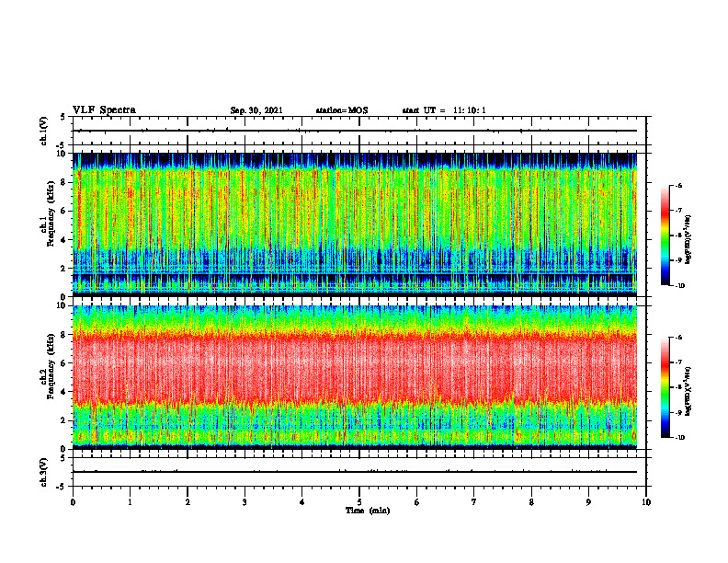This screenshot has height=563, width=728.
Task: Click the "5" tick on ch.1(V) axis
Action: point(63,117)
